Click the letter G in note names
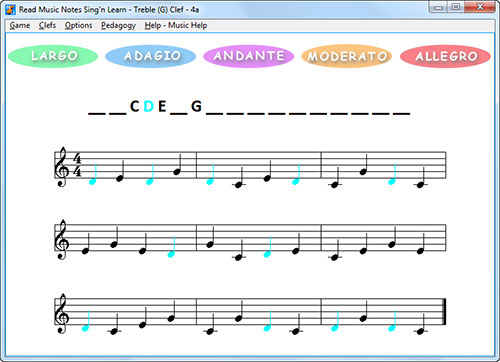 pyautogui.click(x=196, y=107)
